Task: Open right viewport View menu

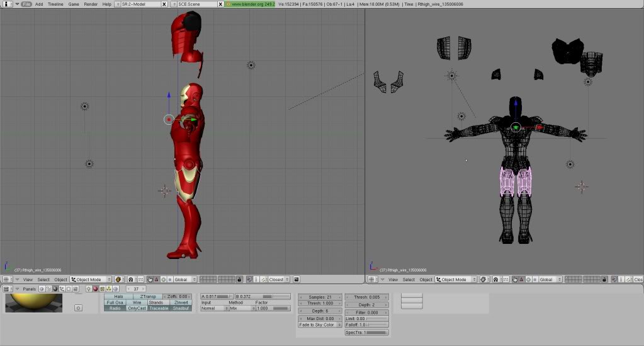Action: (393, 279)
